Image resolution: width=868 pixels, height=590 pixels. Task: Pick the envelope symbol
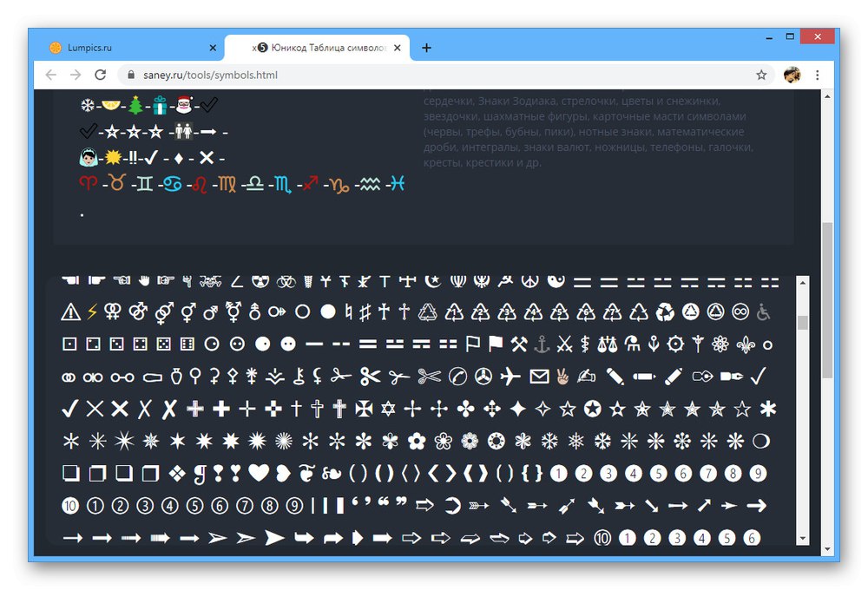pos(539,377)
